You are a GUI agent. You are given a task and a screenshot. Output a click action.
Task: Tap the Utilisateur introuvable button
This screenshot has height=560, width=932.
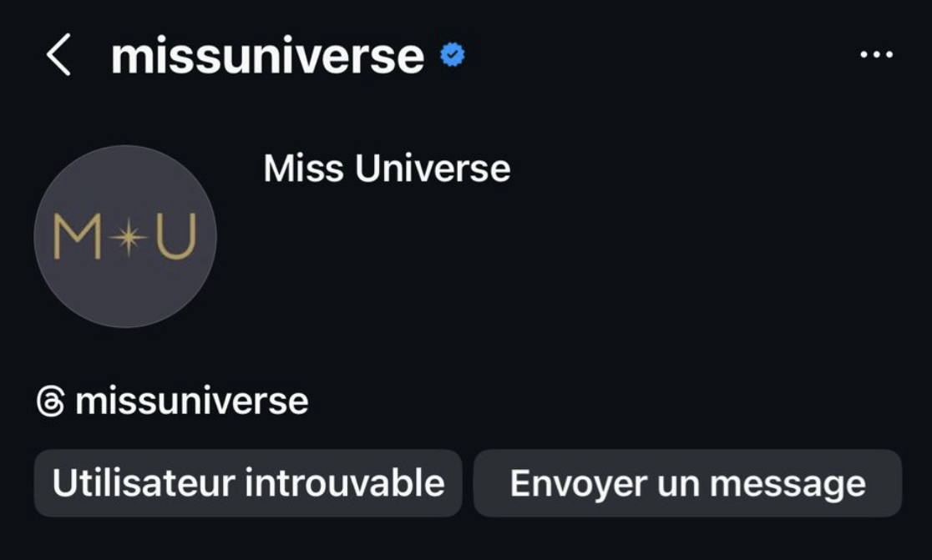[x=246, y=482]
